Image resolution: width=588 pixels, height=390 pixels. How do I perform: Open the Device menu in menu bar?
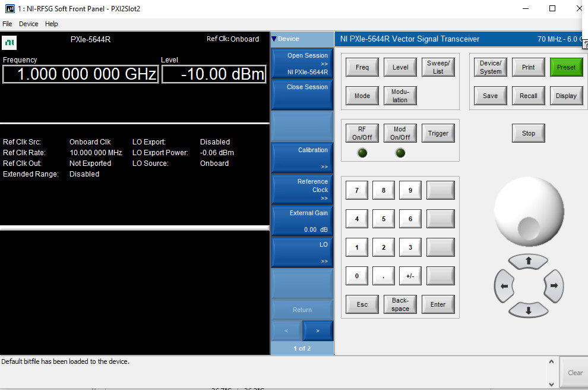(29, 24)
